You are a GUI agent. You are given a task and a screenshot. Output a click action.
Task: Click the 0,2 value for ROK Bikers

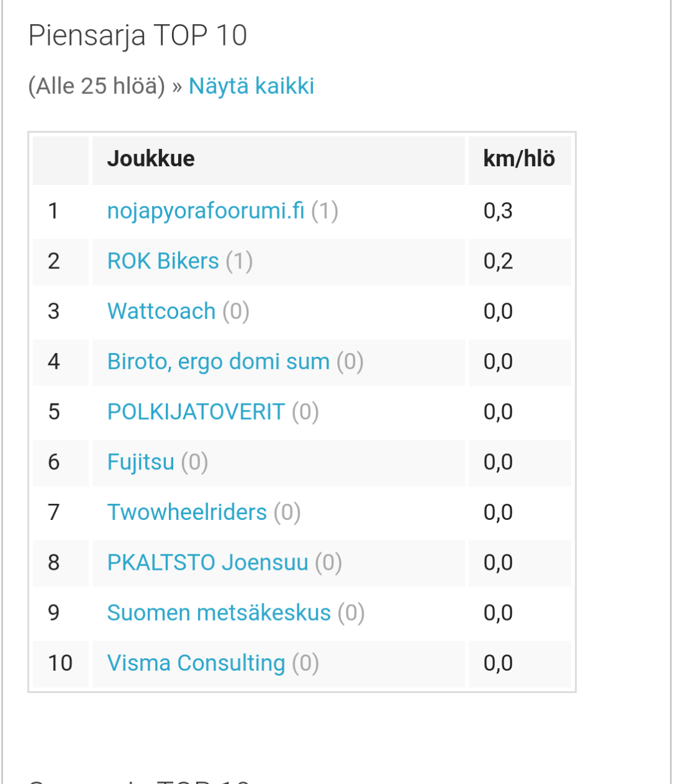pyautogui.click(x=498, y=262)
